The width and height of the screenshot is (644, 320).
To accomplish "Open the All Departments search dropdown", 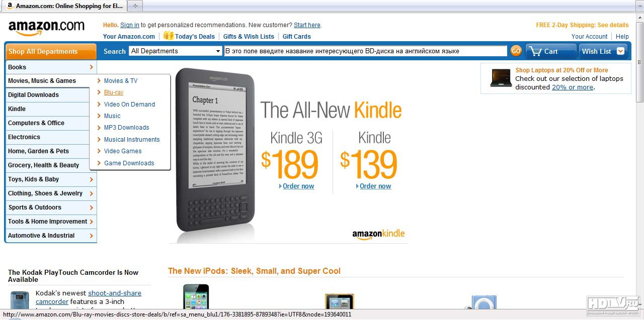I will coord(176,51).
